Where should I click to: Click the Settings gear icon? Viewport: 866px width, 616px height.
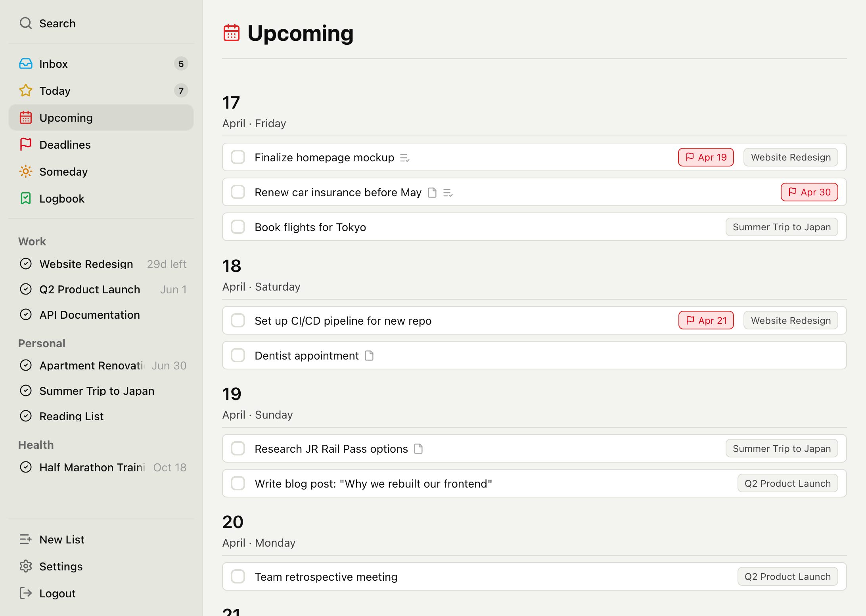pyautogui.click(x=26, y=566)
